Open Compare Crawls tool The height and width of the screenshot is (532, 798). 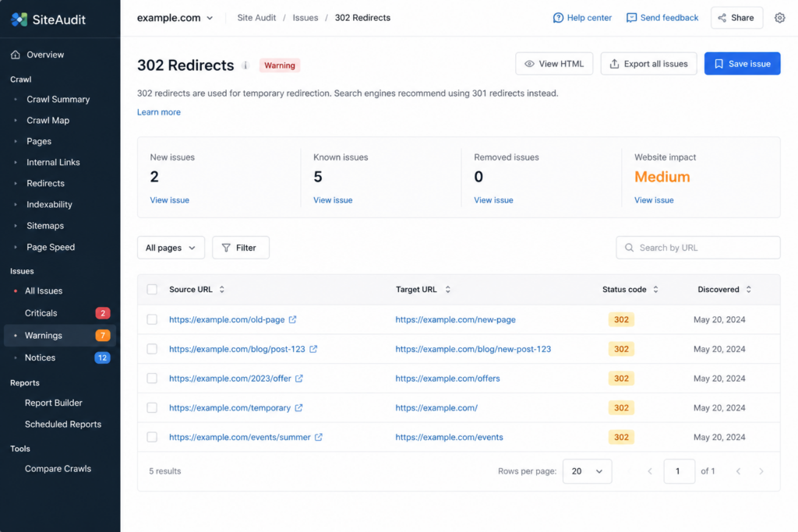click(x=58, y=468)
